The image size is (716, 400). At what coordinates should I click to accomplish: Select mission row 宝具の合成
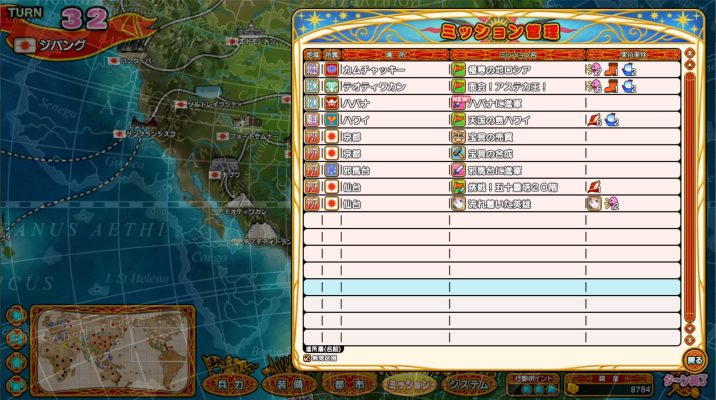[492, 153]
